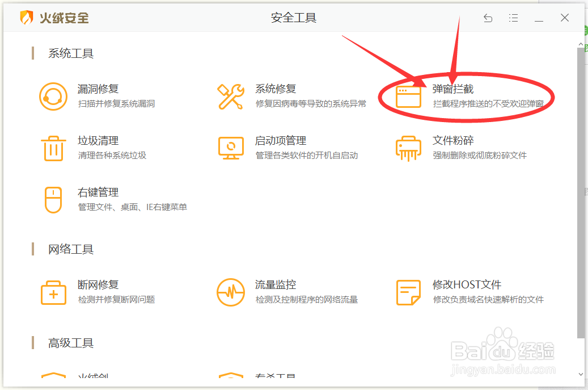Image resolution: width=588 pixels, height=390 pixels.
Task: Select the 修改HOST文件 tool label
Action: [467, 285]
